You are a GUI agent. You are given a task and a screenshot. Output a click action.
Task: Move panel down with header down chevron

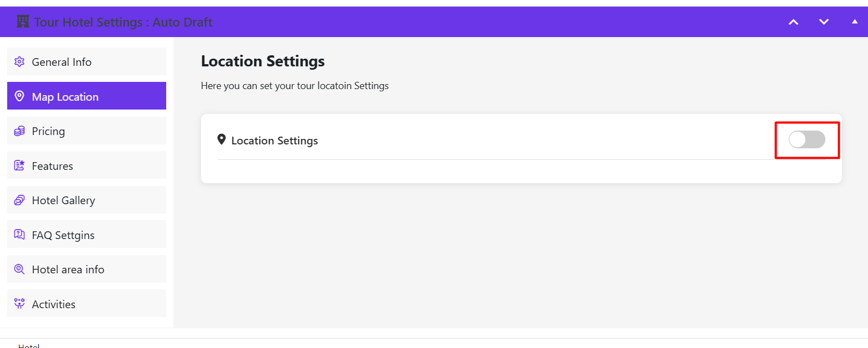824,22
